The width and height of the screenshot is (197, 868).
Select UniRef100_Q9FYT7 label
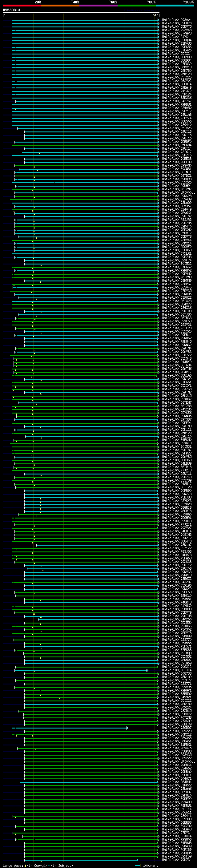(177, 111)
